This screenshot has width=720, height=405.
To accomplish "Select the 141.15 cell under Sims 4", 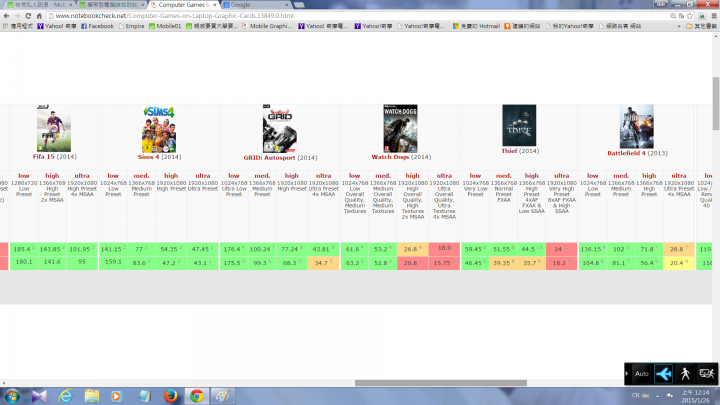I will pyautogui.click(x=113, y=249).
